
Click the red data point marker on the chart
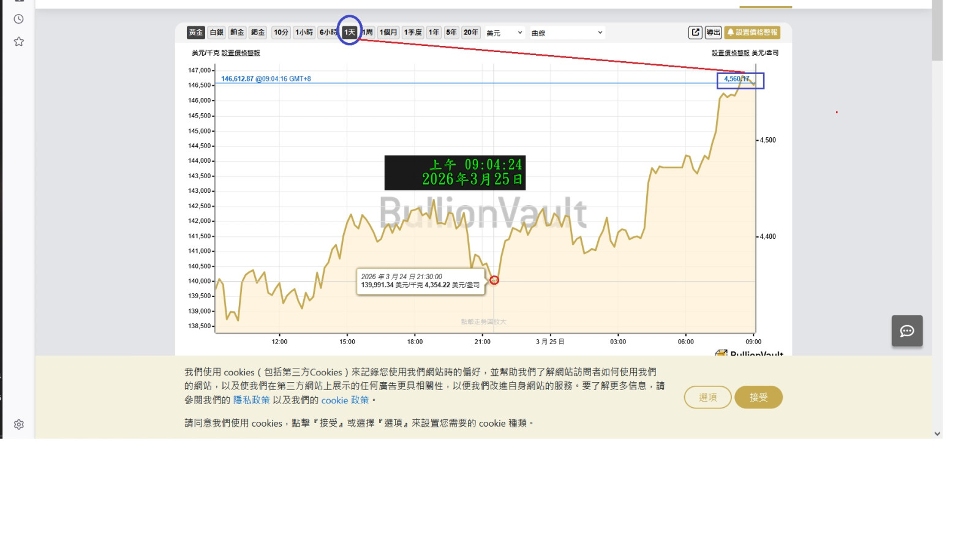494,280
